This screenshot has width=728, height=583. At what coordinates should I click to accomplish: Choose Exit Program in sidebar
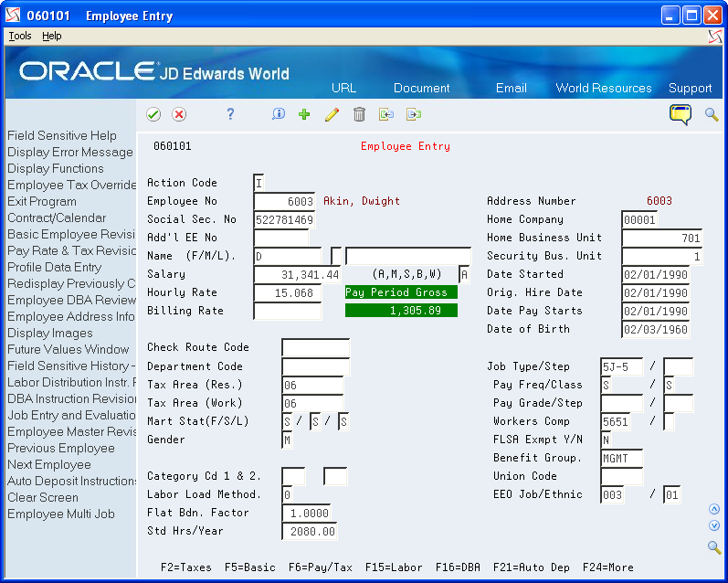tap(42, 202)
